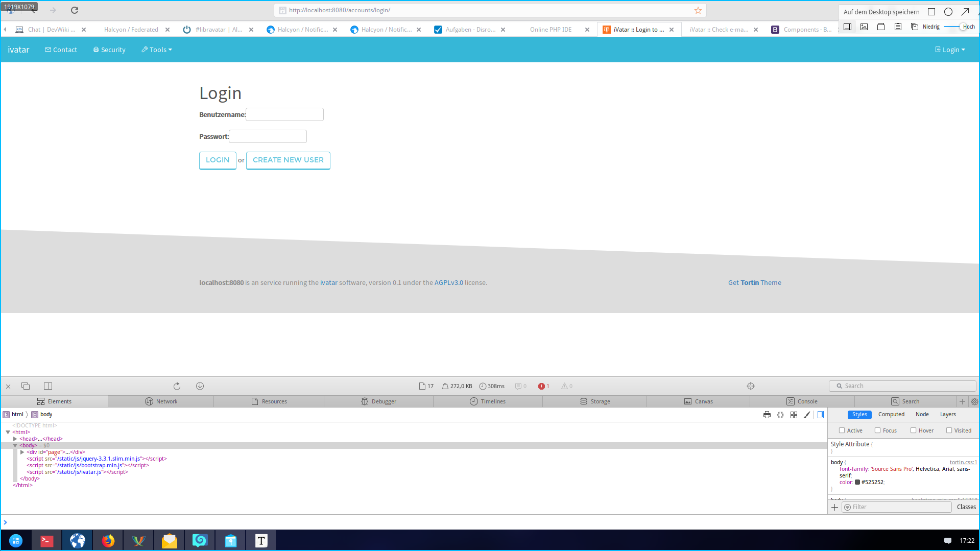
Task: Reload the page with the browser refresh icon
Action: (x=75, y=10)
